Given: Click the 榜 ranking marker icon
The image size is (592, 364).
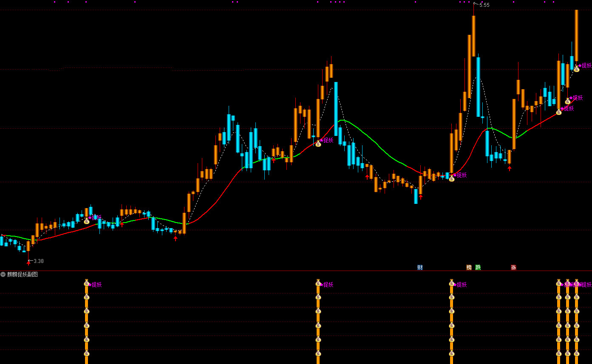Looking at the screenshot, I should [x=469, y=267].
